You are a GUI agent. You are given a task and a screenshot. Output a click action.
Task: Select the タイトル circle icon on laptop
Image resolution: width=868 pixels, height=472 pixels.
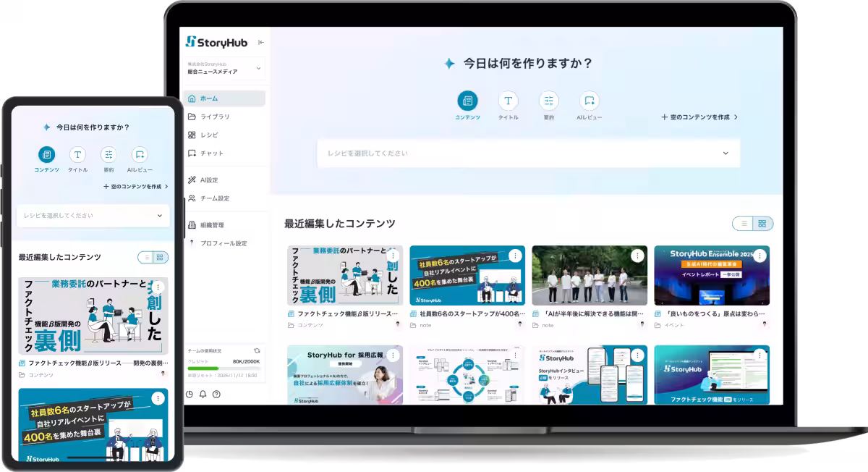(x=508, y=101)
